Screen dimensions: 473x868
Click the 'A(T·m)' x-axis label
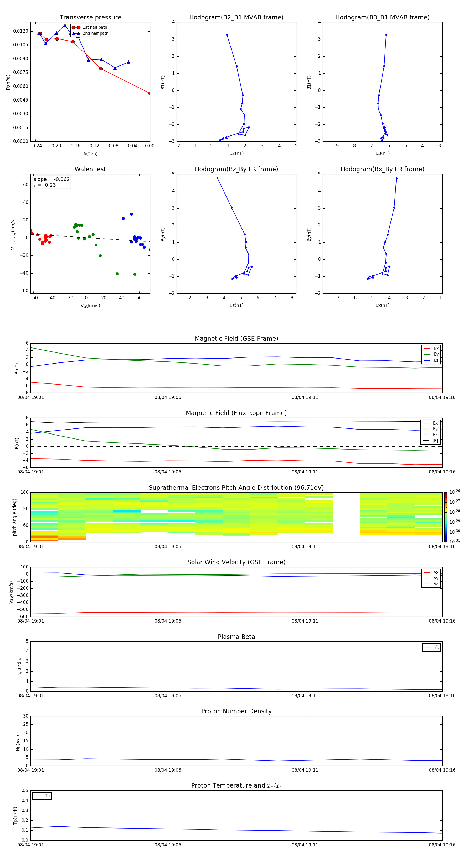[x=90, y=154]
